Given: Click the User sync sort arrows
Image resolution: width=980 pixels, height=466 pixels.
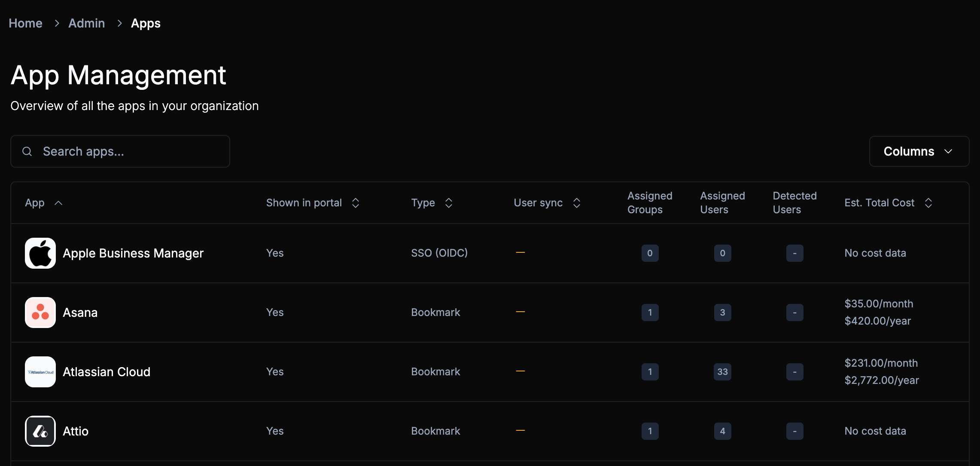Looking at the screenshot, I should pos(577,203).
